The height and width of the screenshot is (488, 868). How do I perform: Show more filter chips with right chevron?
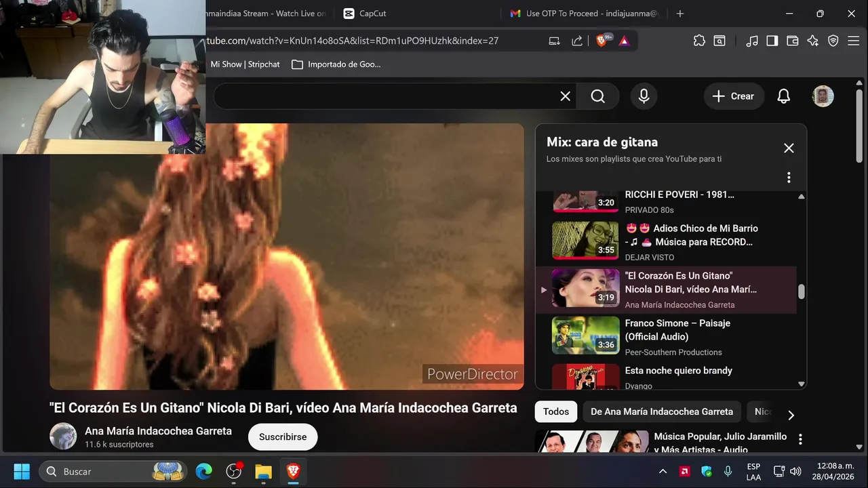[791, 415]
